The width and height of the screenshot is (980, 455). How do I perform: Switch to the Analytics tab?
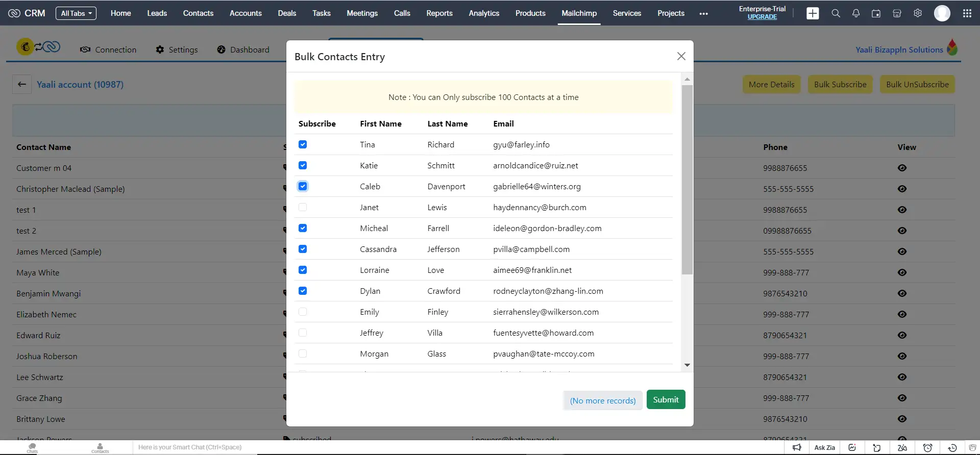click(x=484, y=13)
